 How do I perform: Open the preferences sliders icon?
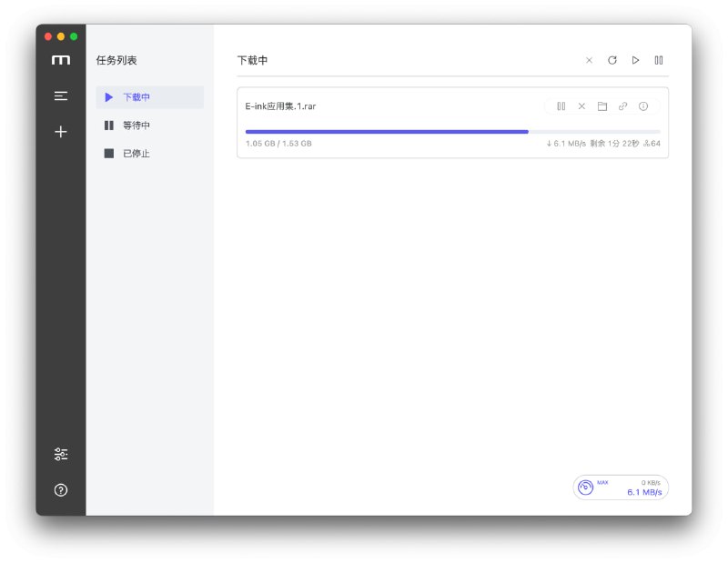pos(61,454)
